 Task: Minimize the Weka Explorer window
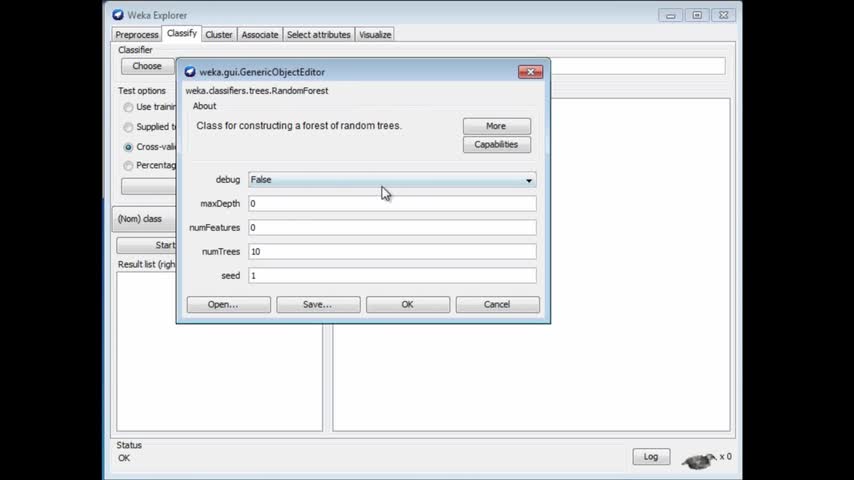670,15
